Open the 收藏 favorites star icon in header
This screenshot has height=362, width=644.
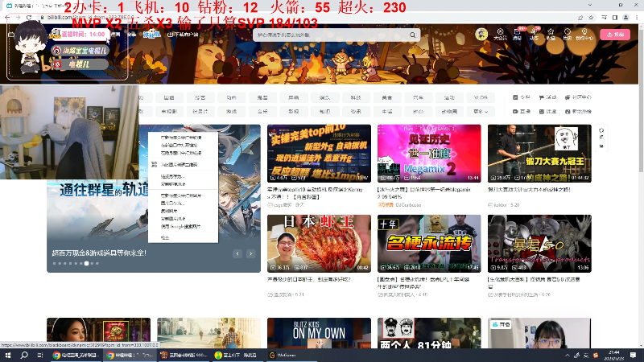click(551, 34)
